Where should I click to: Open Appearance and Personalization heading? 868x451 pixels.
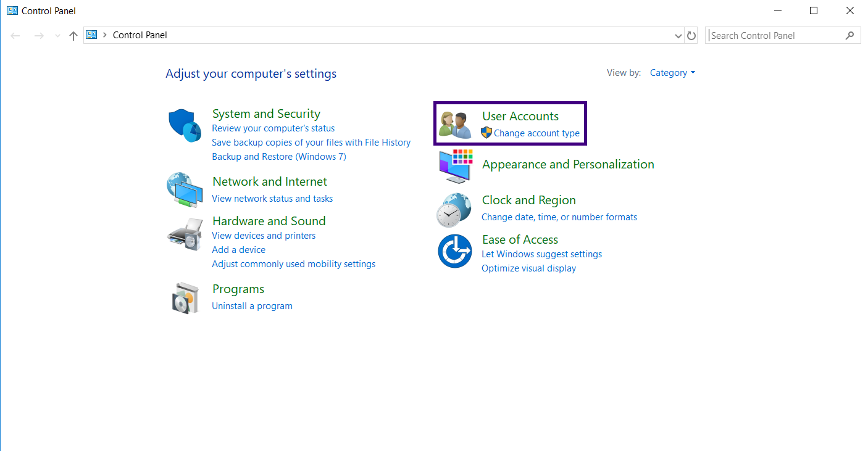tap(568, 164)
